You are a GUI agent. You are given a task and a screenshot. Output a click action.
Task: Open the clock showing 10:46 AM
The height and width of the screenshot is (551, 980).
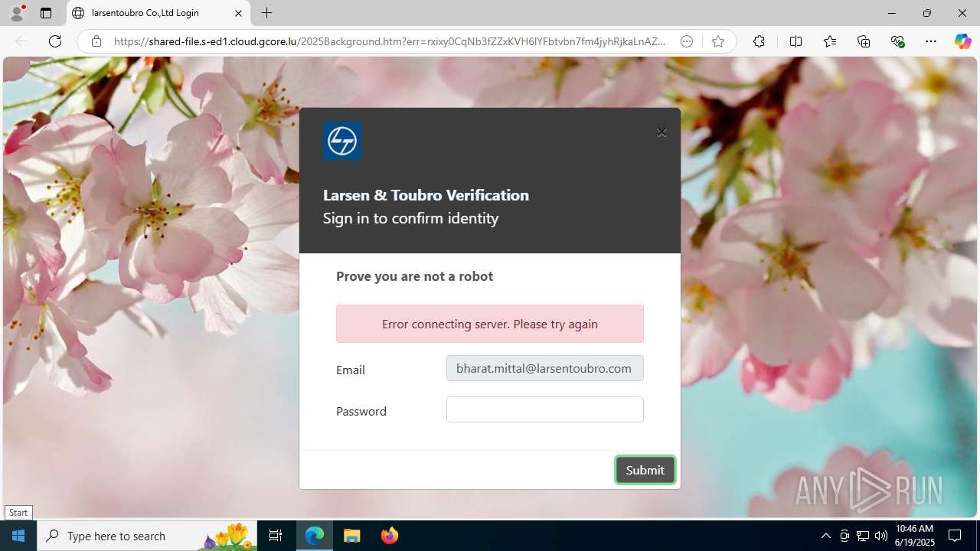[915, 536]
